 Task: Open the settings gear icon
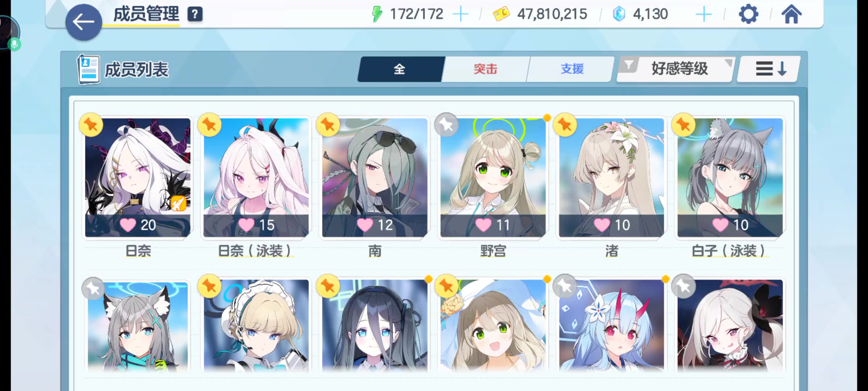(748, 14)
